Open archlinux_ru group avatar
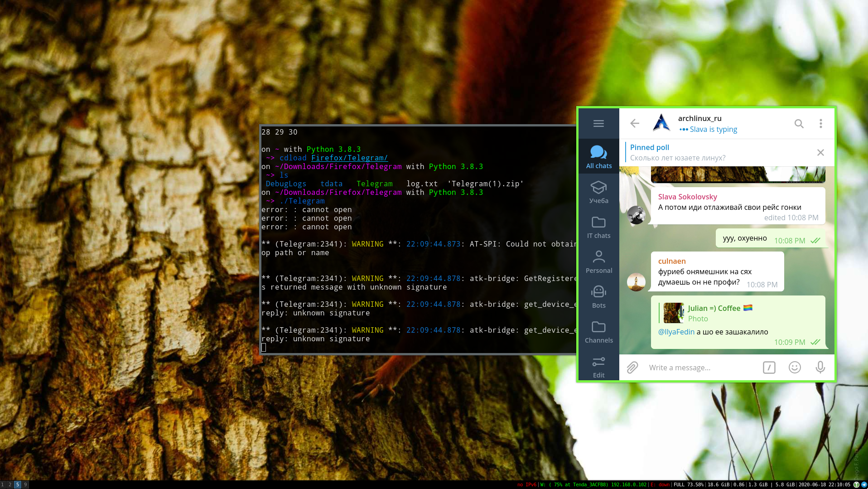The width and height of the screenshot is (868, 489). click(x=661, y=123)
